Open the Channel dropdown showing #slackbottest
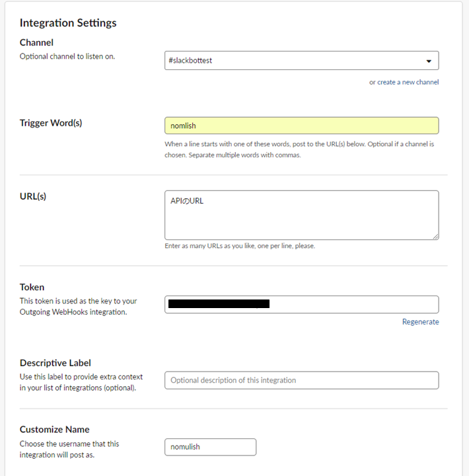 (x=291, y=61)
